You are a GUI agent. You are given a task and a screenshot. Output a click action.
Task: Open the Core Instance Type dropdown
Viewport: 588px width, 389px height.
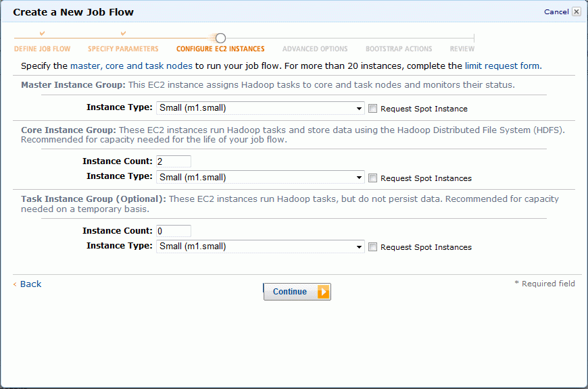tap(260, 177)
